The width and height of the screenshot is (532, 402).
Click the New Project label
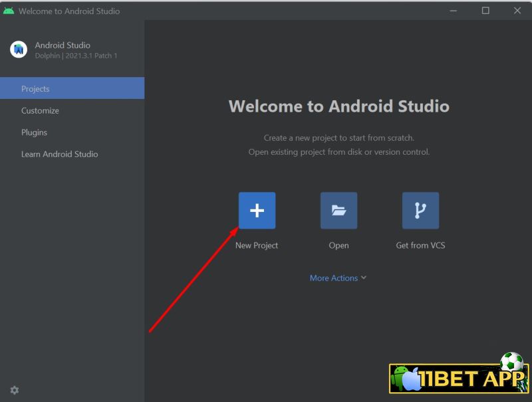click(x=257, y=245)
